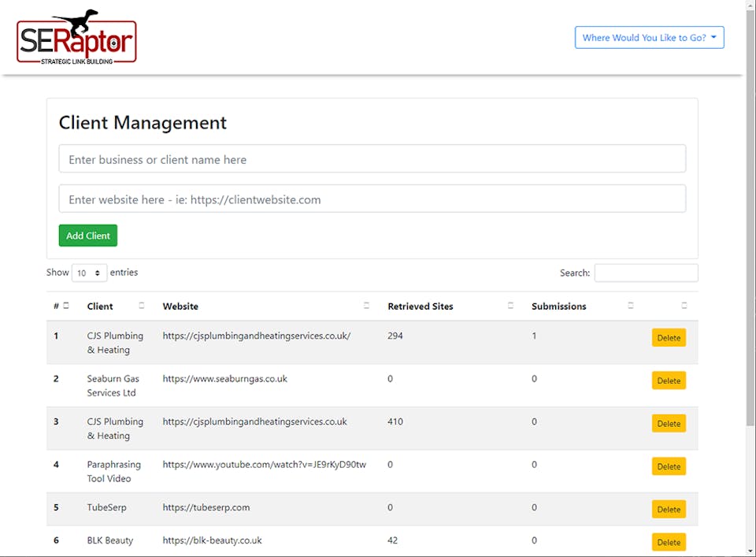The image size is (756, 557).
Task: Delete the Paraphrasing Tool Video entry
Action: coord(669,466)
